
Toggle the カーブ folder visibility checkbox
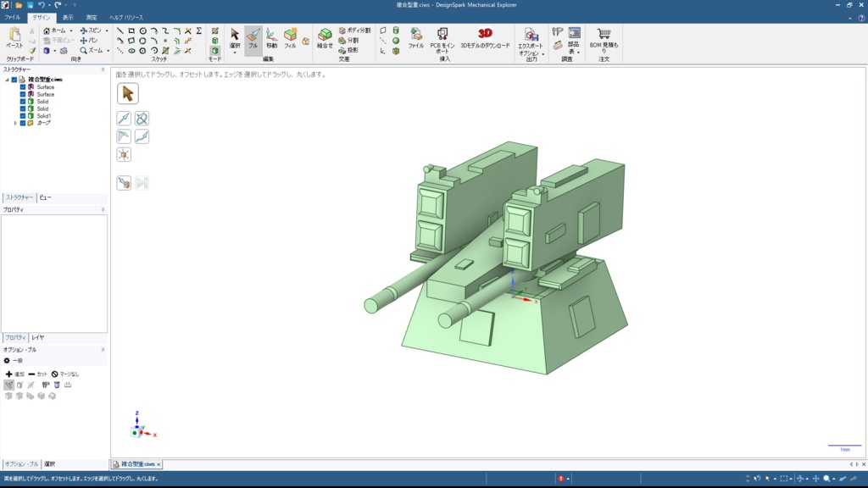point(23,123)
